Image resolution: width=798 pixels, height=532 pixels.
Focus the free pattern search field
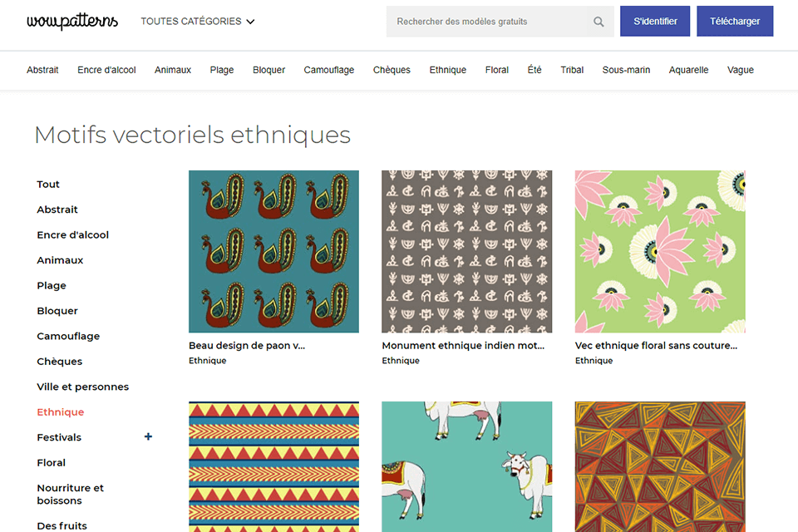500,22
